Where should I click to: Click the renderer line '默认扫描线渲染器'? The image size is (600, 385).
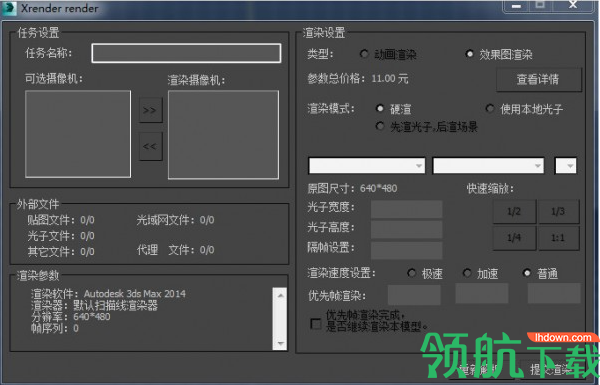pyautogui.click(x=115, y=305)
